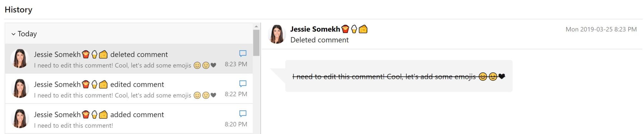The height and width of the screenshot is (134, 644).
Task: Collapse the Today history group chevron
Action: [13, 34]
